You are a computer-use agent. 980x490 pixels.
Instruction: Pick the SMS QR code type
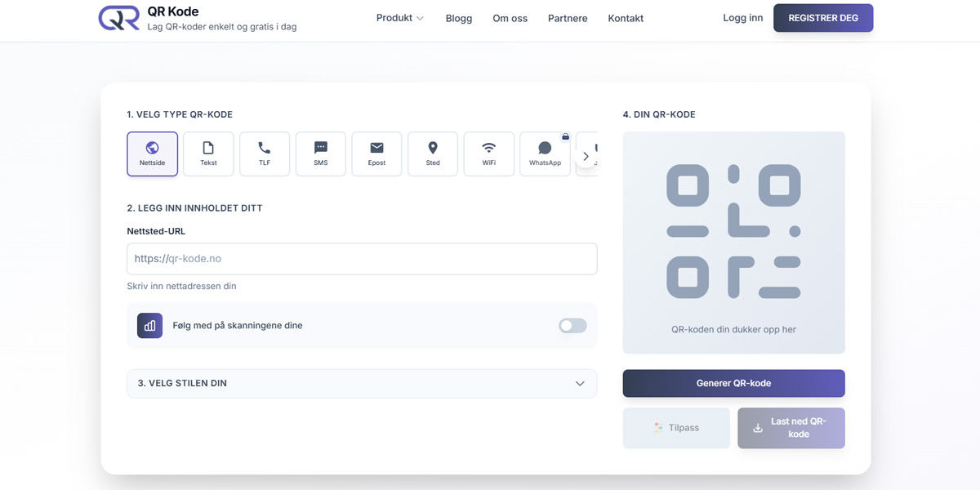point(321,154)
